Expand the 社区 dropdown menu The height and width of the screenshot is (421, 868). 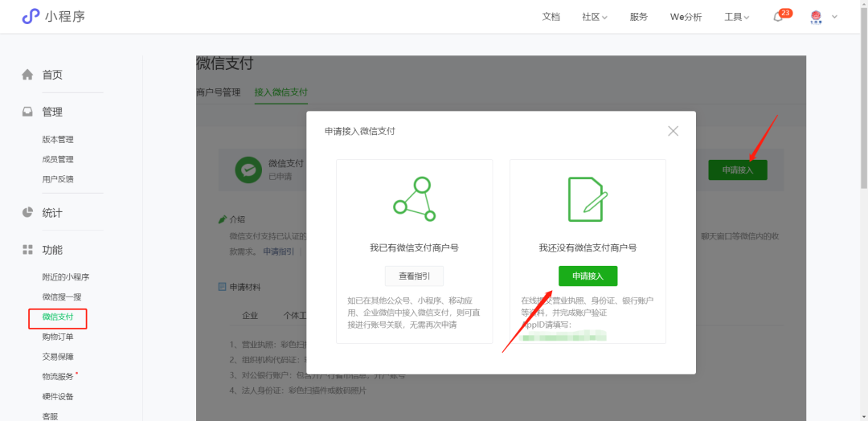595,17
